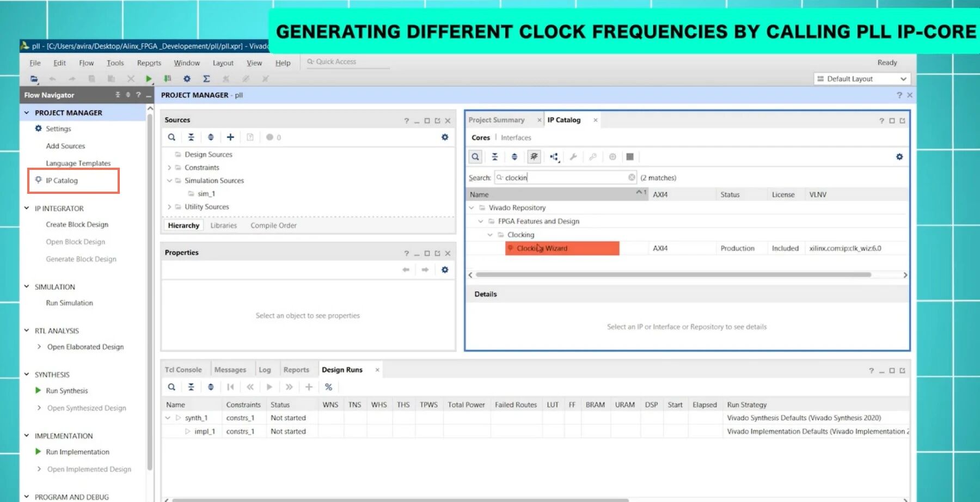The height and width of the screenshot is (502, 980).
Task: Click the Collapse All icon in IP Catalog
Action: [x=495, y=157]
